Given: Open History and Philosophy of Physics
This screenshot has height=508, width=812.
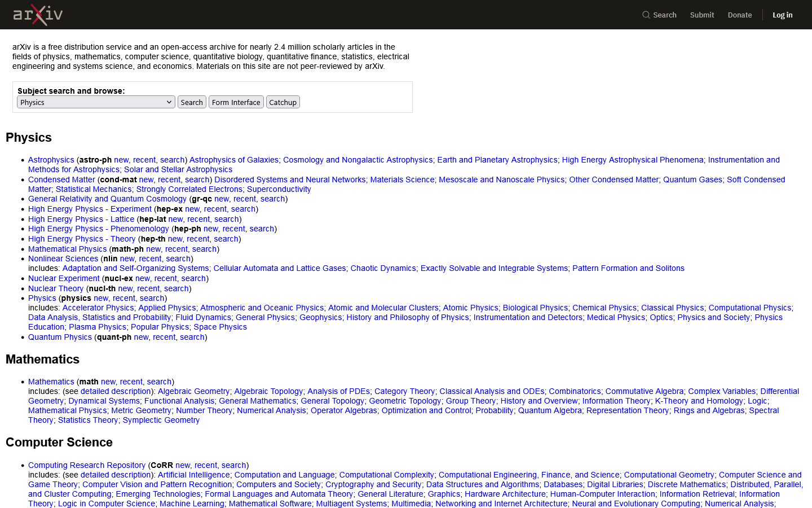Looking at the screenshot, I should point(408,317).
